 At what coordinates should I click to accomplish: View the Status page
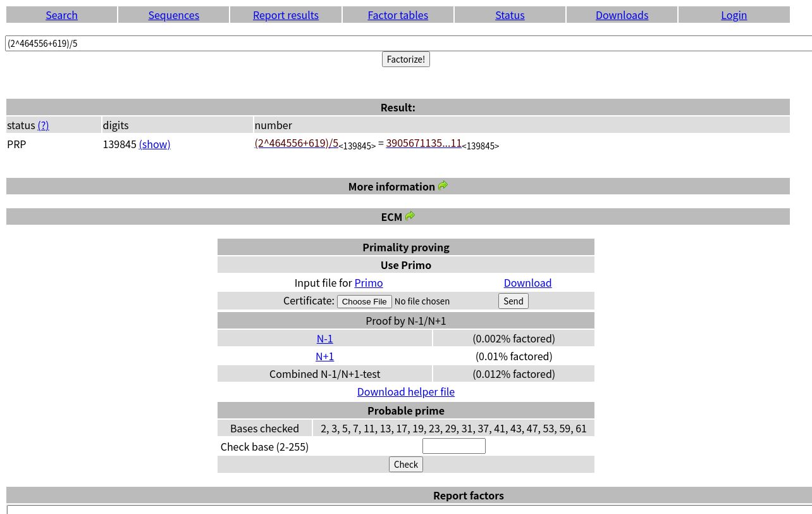[510, 15]
